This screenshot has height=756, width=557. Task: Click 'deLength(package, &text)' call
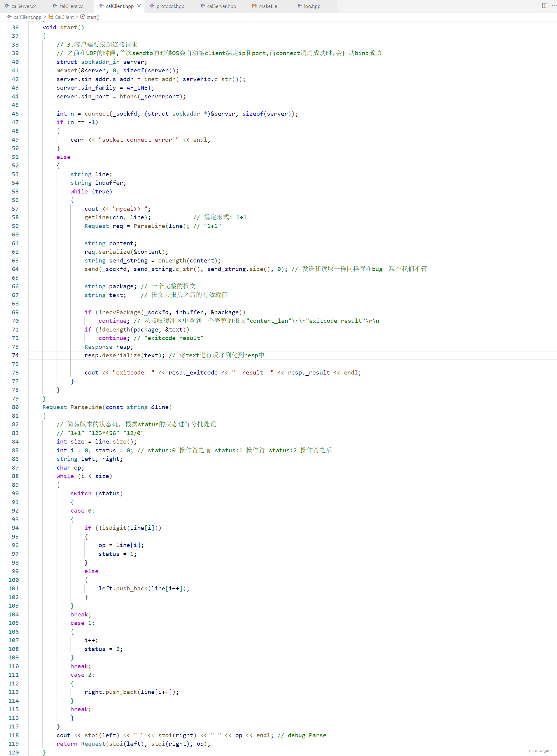144,330
